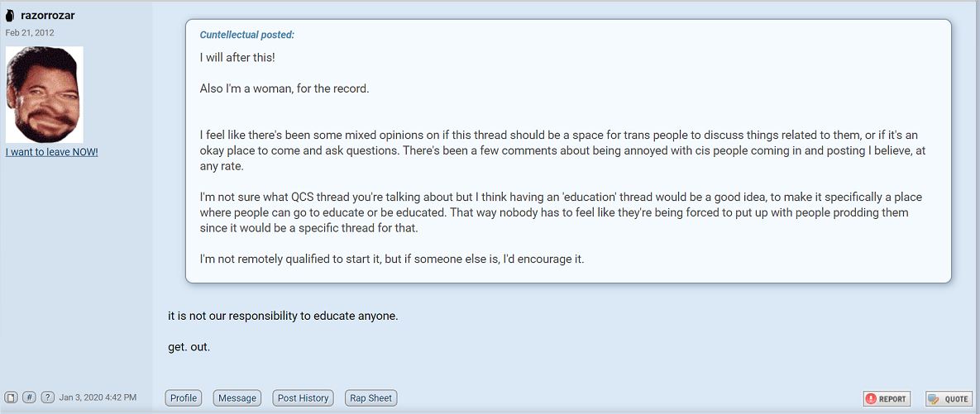
Task: Open razorrozar's Profile
Action: [x=184, y=397]
